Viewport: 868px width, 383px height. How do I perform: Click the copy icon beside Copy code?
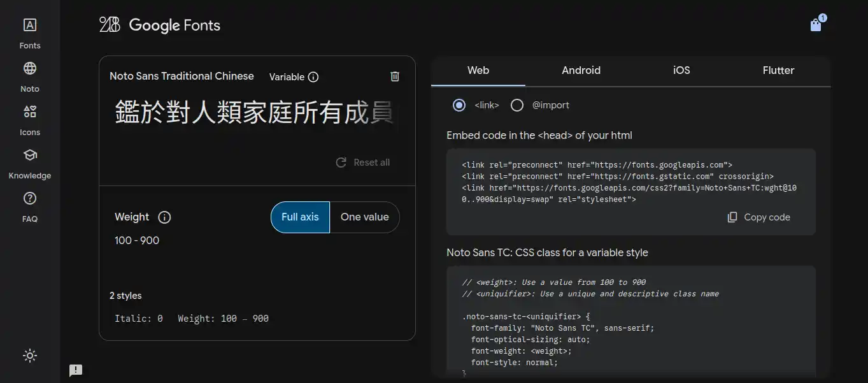pyautogui.click(x=732, y=217)
